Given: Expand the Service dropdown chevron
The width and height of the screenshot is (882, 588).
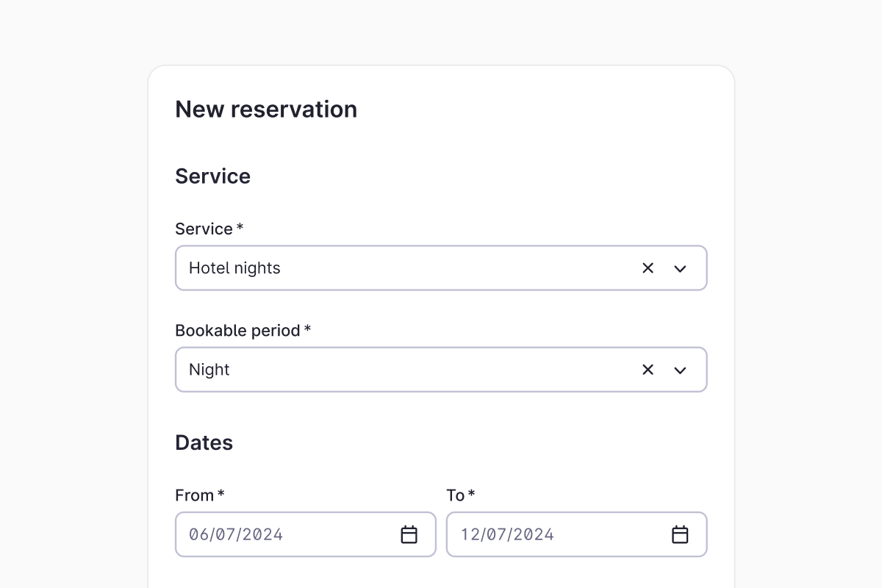Looking at the screenshot, I should (x=680, y=268).
